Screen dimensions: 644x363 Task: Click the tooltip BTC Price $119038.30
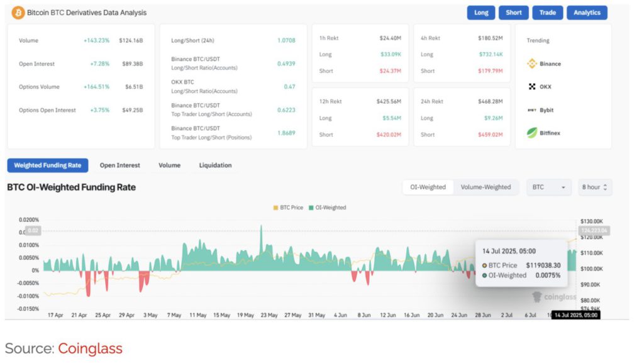(x=543, y=265)
